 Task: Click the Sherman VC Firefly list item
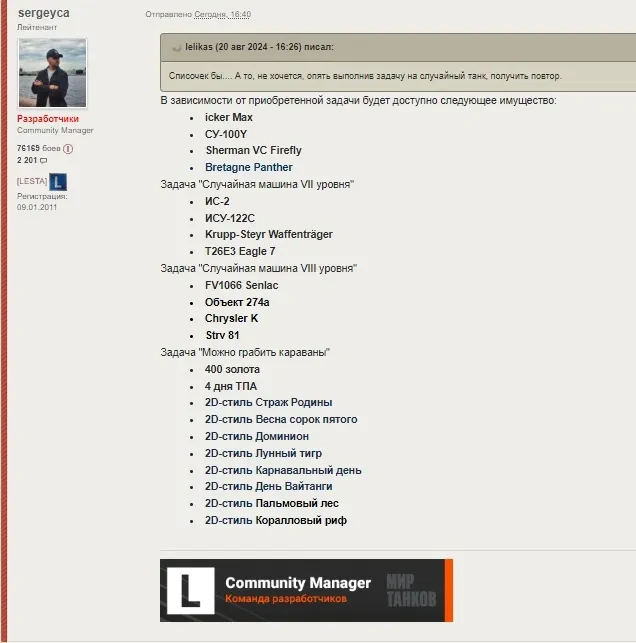point(253,150)
